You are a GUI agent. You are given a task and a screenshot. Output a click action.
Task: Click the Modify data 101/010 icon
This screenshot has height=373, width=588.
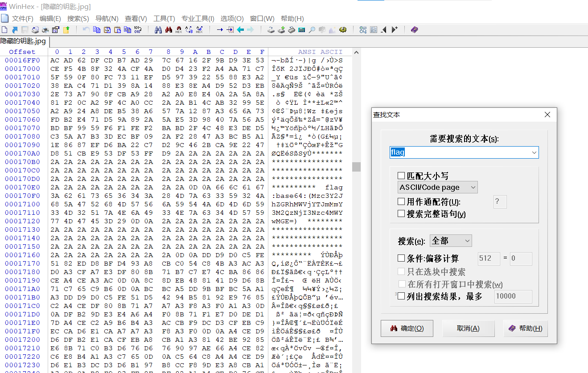pyautogui.click(x=138, y=30)
